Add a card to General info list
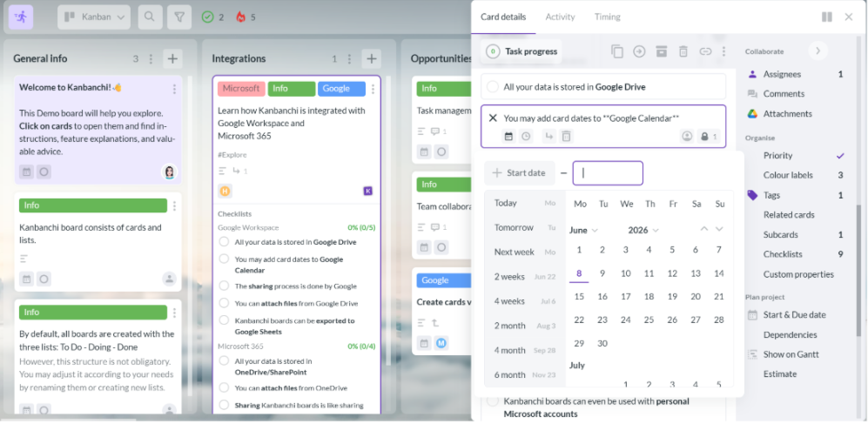868x424 pixels. [x=172, y=58]
